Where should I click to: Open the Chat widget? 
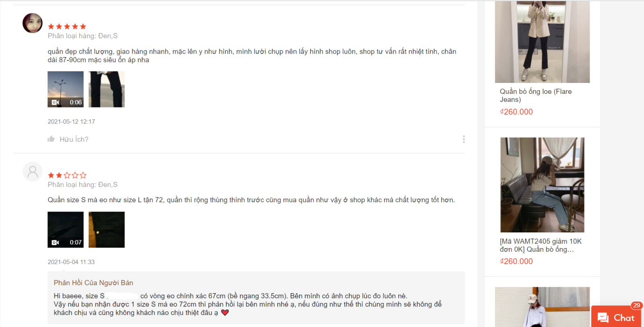pyautogui.click(x=616, y=317)
